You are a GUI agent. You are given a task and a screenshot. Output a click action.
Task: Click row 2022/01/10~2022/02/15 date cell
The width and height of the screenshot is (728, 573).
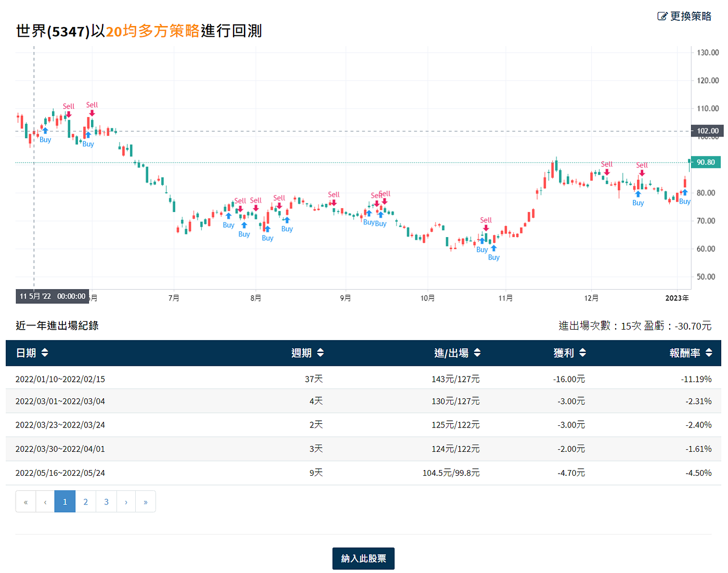(60, 379)
